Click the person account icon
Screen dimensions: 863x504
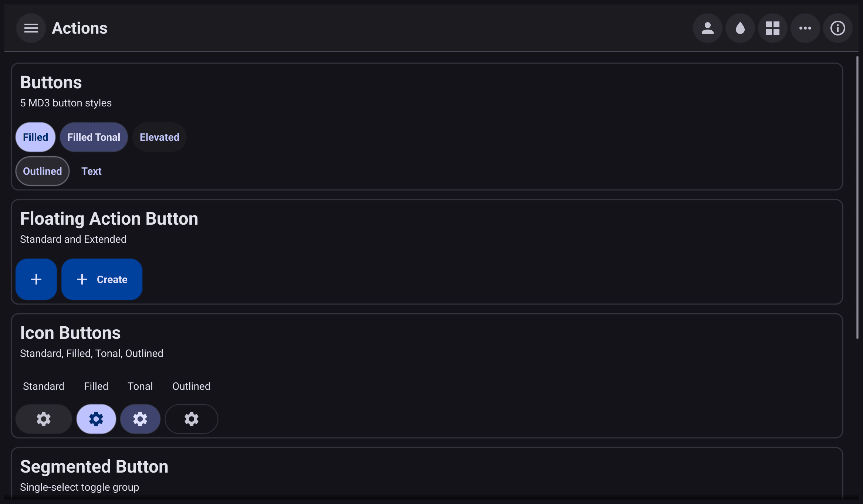(708, 28)
